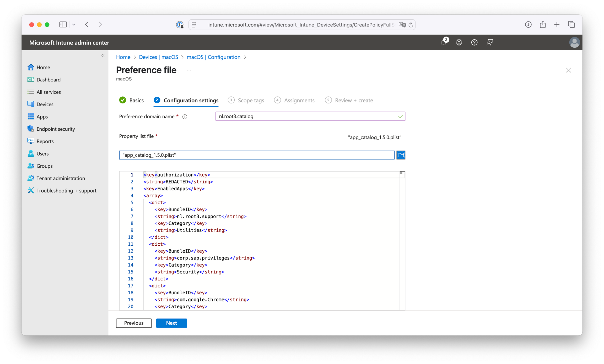Open the translate icon in address bar

coord(402,25)
